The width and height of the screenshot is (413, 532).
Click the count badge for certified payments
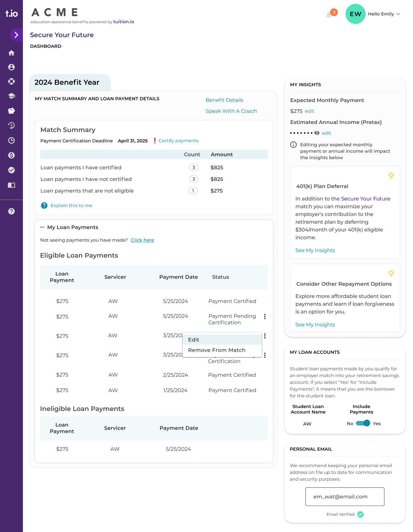point(194,168)
